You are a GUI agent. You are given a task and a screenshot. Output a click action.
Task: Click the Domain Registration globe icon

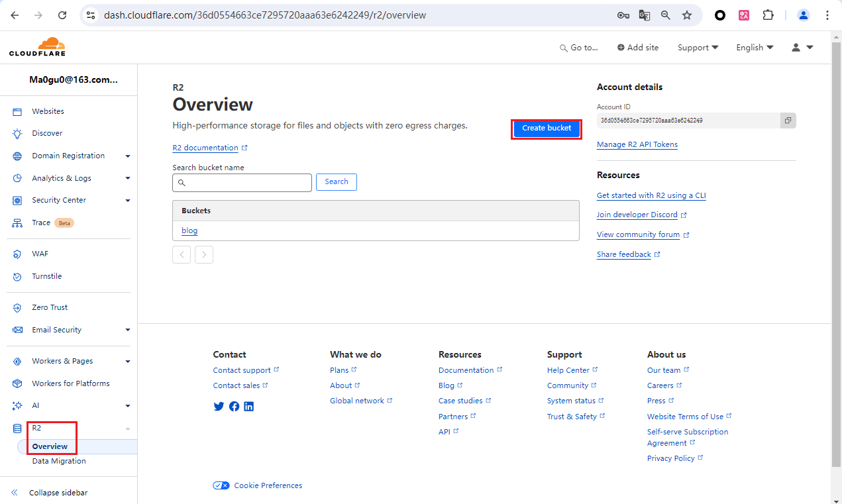17,156
